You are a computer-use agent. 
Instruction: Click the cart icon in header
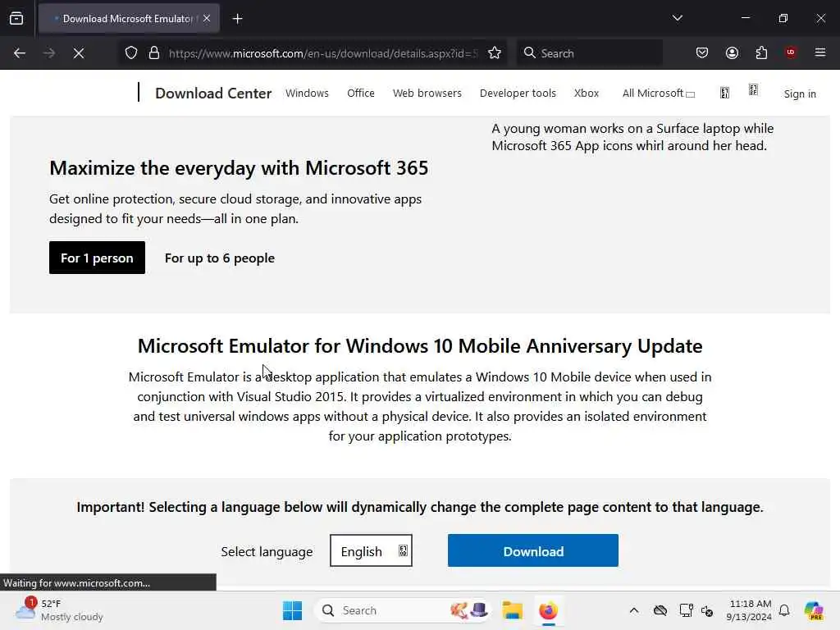tap(753, 90)
